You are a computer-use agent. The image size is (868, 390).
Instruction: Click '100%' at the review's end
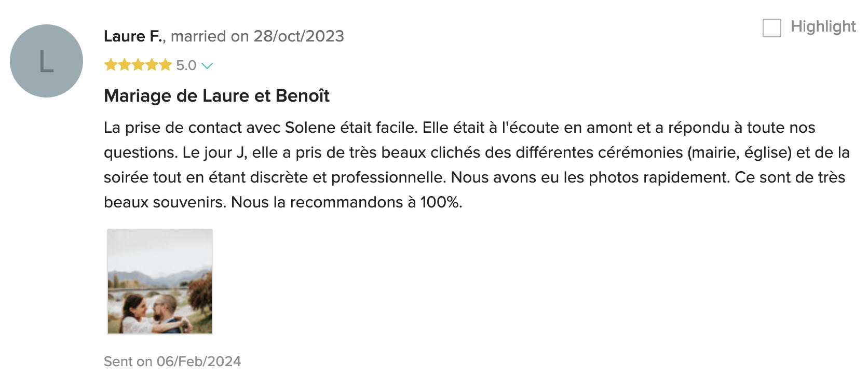440,202
